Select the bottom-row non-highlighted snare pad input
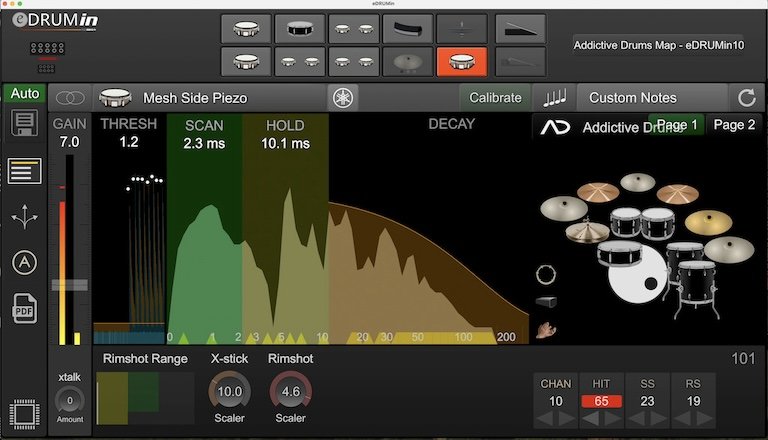Screen dimensions: 768x440 (x=246, y=62)
